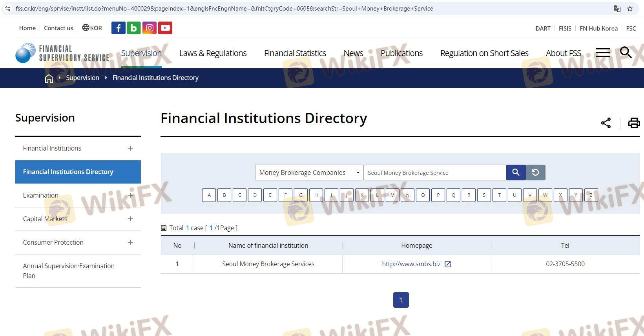
Task: Click the Tel column header
Action: 565,245
